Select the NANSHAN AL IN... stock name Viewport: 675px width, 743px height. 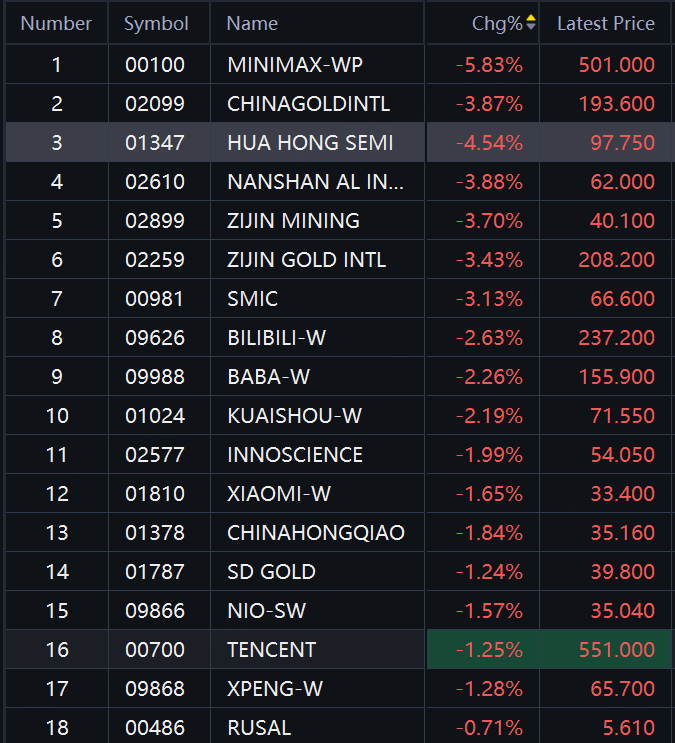click(x=316, y=182)
